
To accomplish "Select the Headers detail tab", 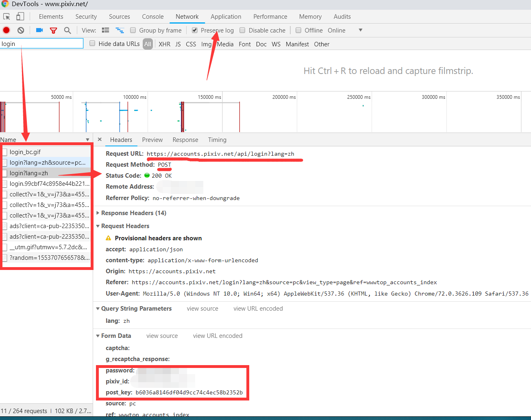I will (x=121, y=140).
